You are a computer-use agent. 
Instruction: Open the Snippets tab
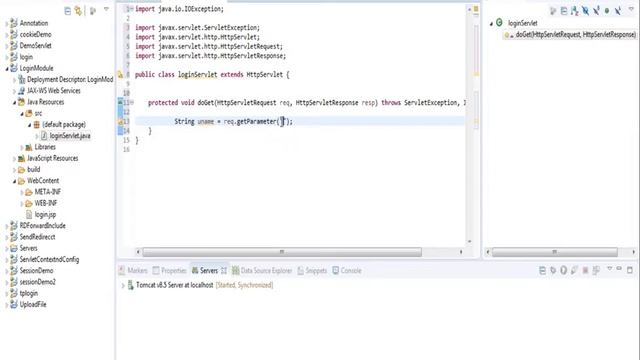coord(312,271)
